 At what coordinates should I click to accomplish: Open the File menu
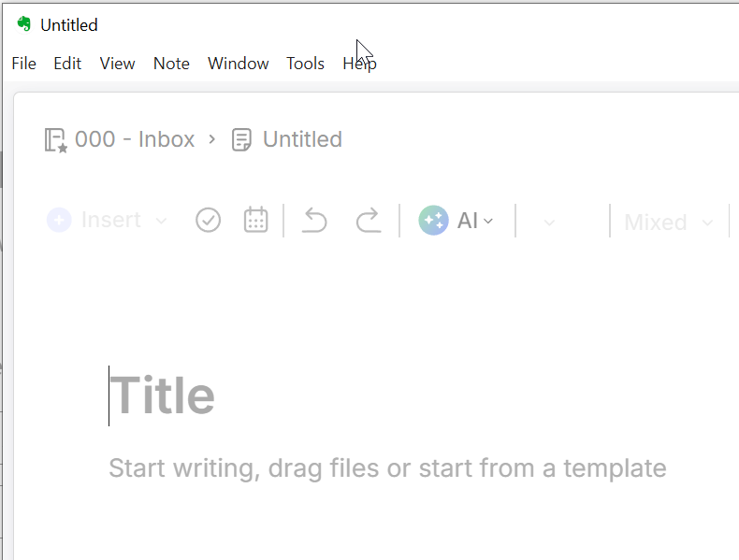click(x=23, y=64)
